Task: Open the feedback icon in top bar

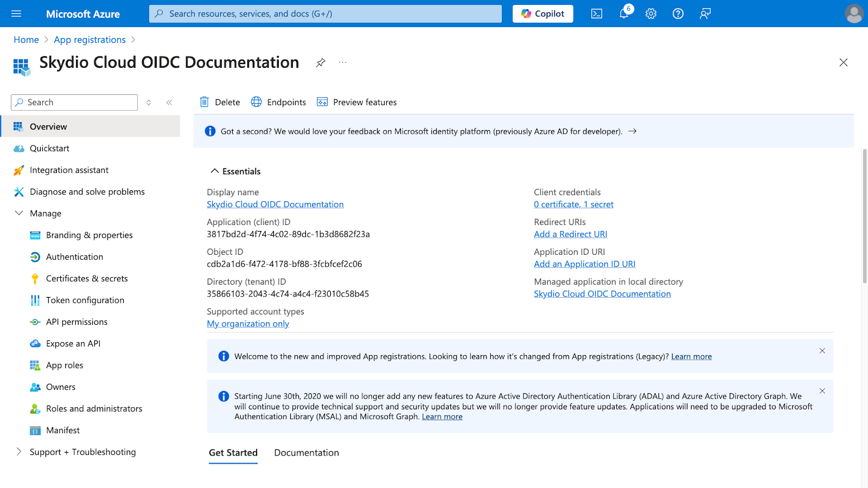Action: point(705,14)
